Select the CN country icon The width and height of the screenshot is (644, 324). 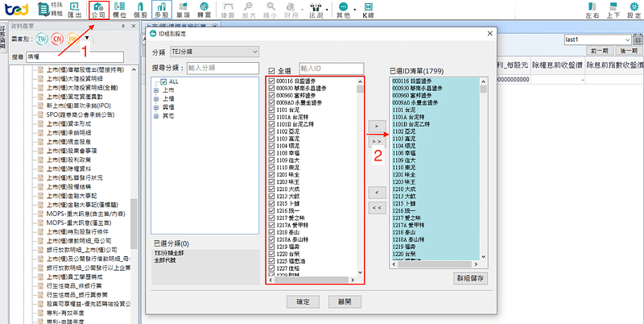click(x=57, y=39)
